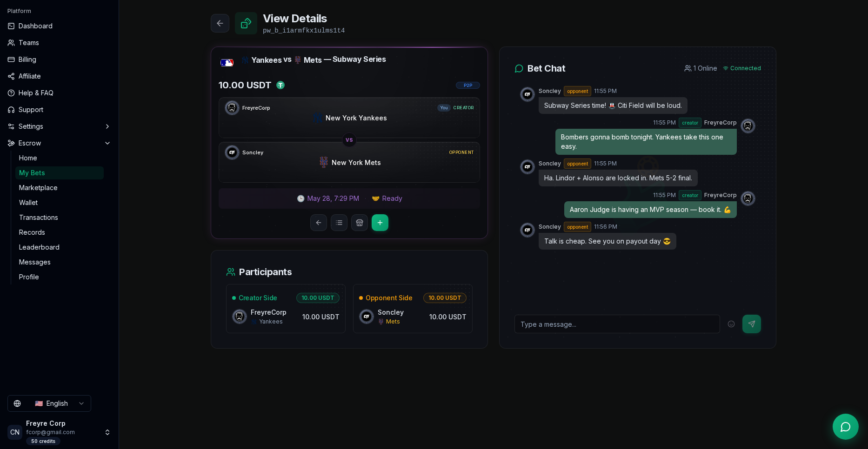Image resolution: width=868 pixels, height=449 pixels.
Task: Open the list view icon button on bet card
Action: coord(339,223)
